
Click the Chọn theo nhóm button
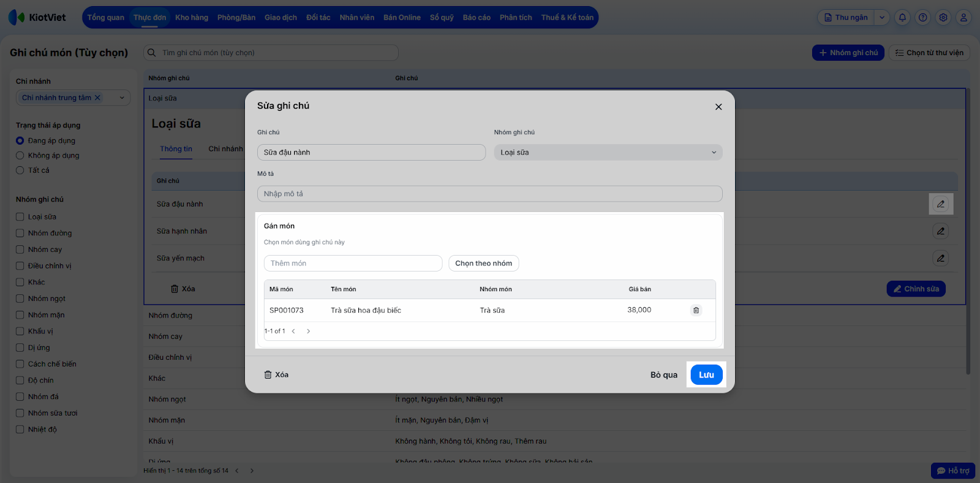tap(483, 264)
